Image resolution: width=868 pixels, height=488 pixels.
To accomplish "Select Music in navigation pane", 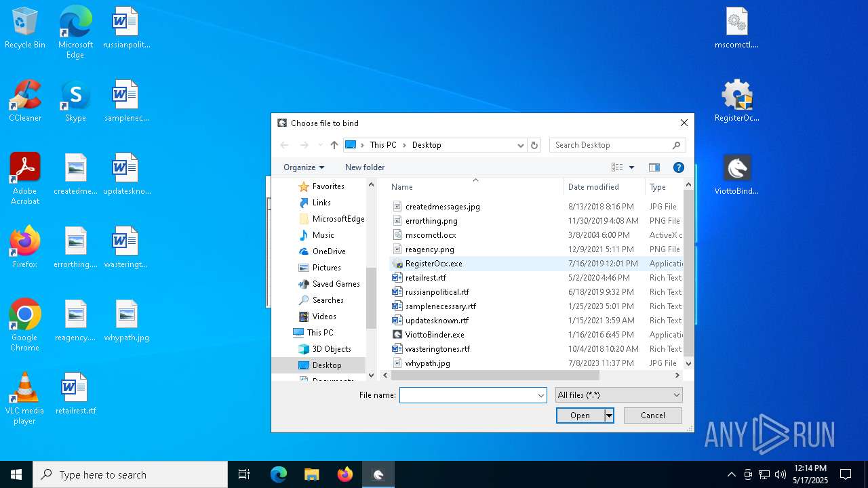I will click(x=323, y=235).
